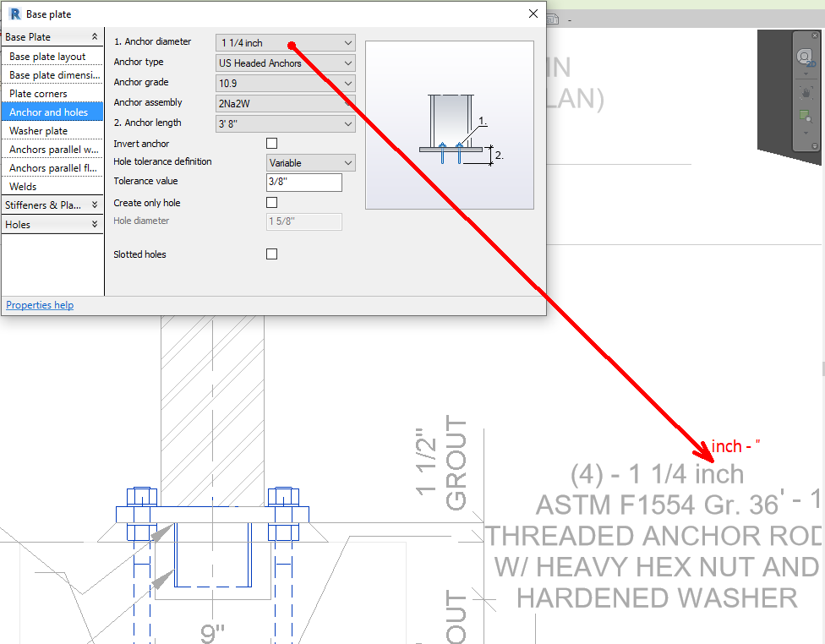Activate the 2D SteeringWheel on navigation bar
825x644 pixels.
pos(805,57)
